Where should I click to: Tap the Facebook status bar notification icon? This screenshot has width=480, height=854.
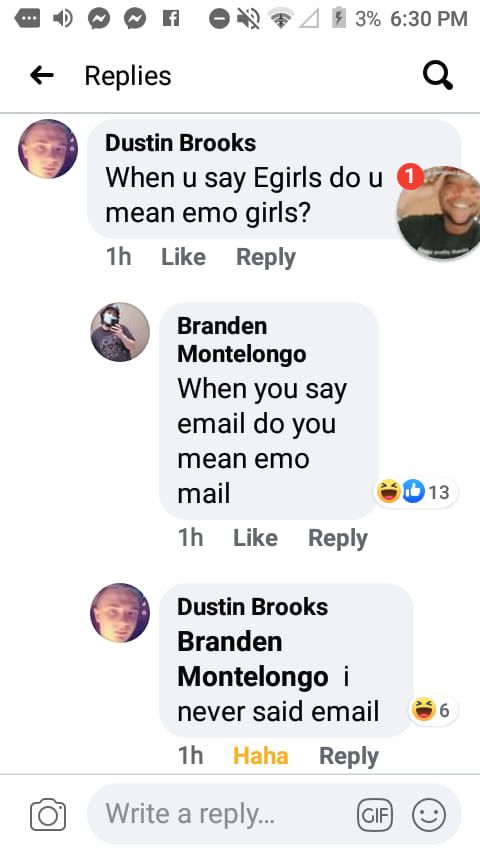171,19
